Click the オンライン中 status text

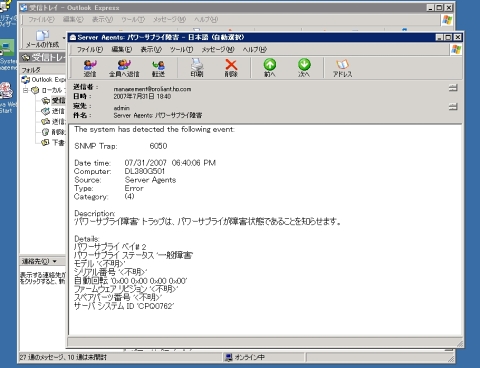250,357
